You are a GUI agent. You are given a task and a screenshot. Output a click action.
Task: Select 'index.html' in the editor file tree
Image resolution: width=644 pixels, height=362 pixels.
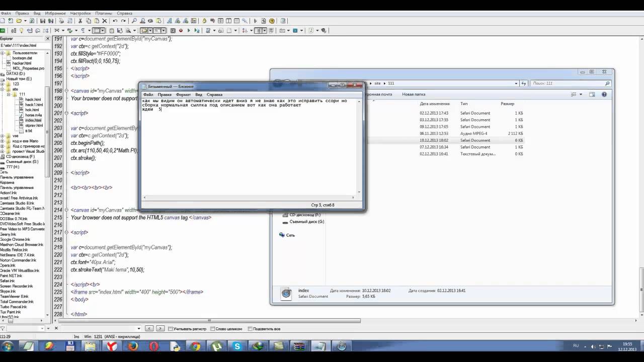click(x=33, y=120)
